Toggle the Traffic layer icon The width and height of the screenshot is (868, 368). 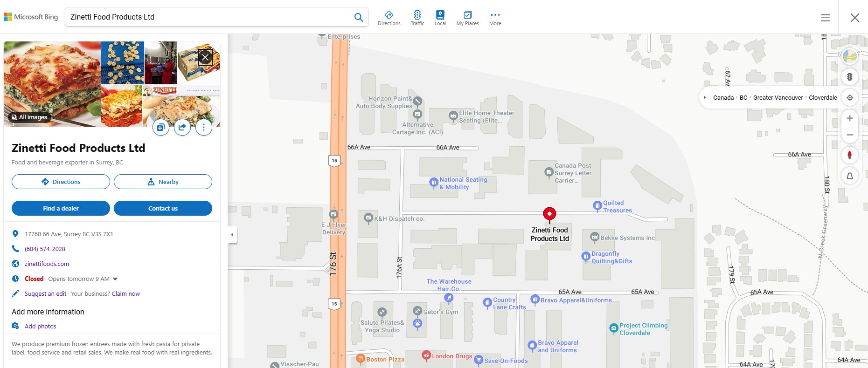417,18
